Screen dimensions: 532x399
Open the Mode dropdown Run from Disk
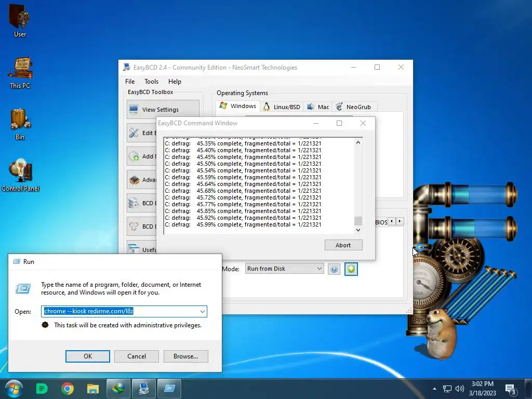point(284,269)
